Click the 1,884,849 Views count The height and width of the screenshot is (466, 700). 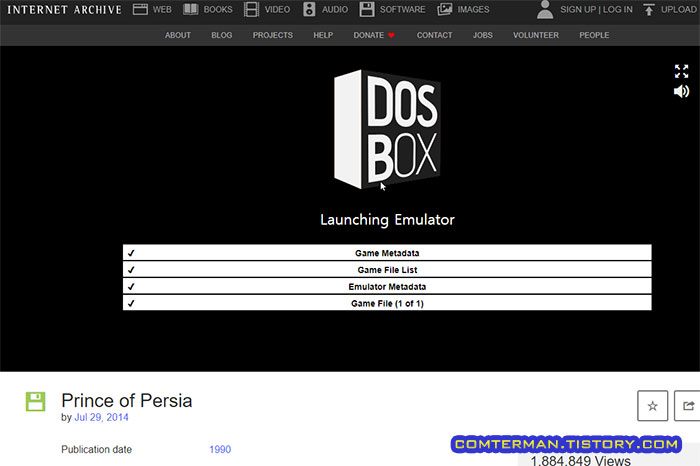pos(580,460)
